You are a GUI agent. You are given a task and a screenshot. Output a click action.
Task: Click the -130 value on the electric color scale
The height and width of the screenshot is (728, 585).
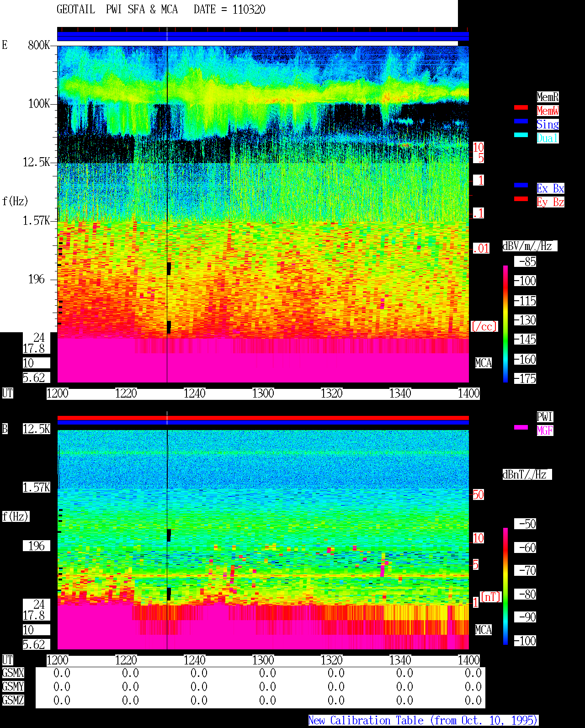click(526, 320)
